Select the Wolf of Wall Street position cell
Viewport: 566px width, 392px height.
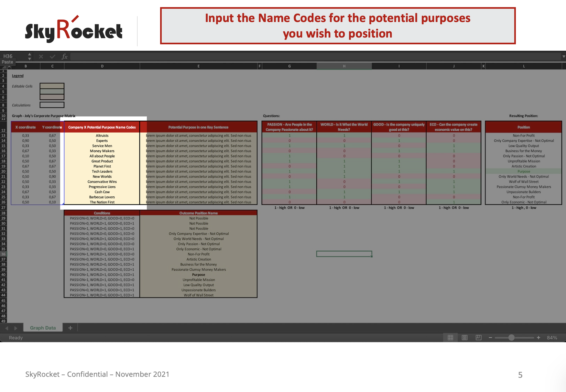coord(524,182)
